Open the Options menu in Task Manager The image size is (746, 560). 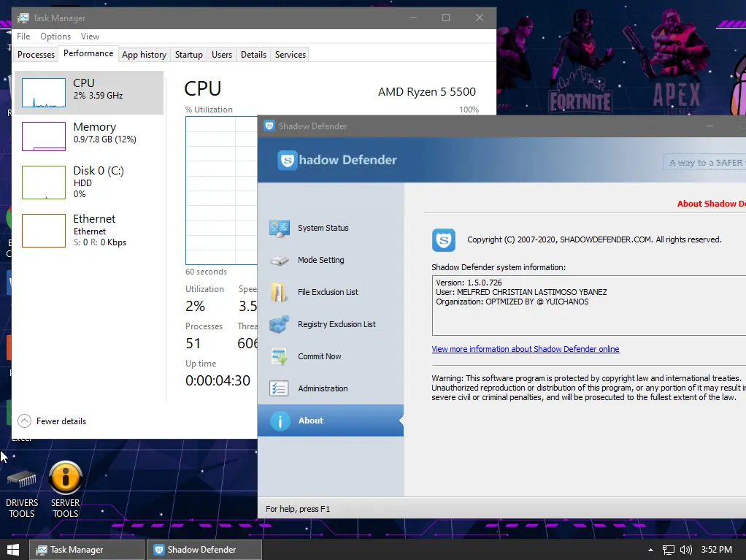click(x=55, y=37)
